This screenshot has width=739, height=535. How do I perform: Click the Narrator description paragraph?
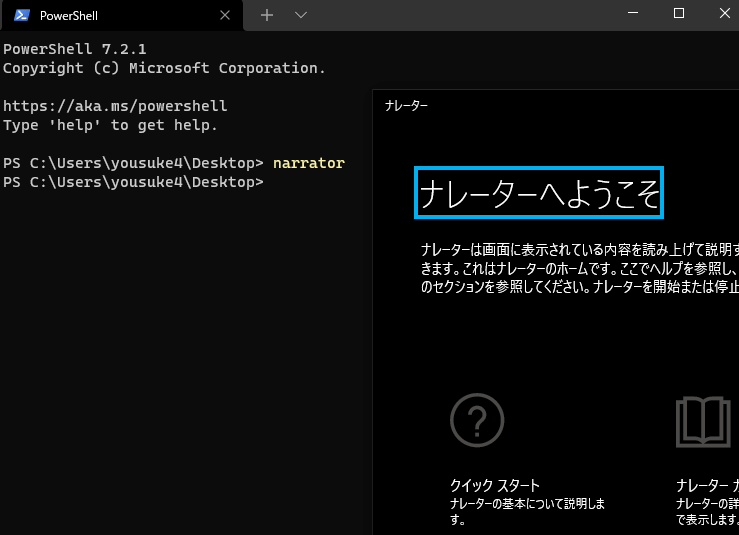point(580,268)
